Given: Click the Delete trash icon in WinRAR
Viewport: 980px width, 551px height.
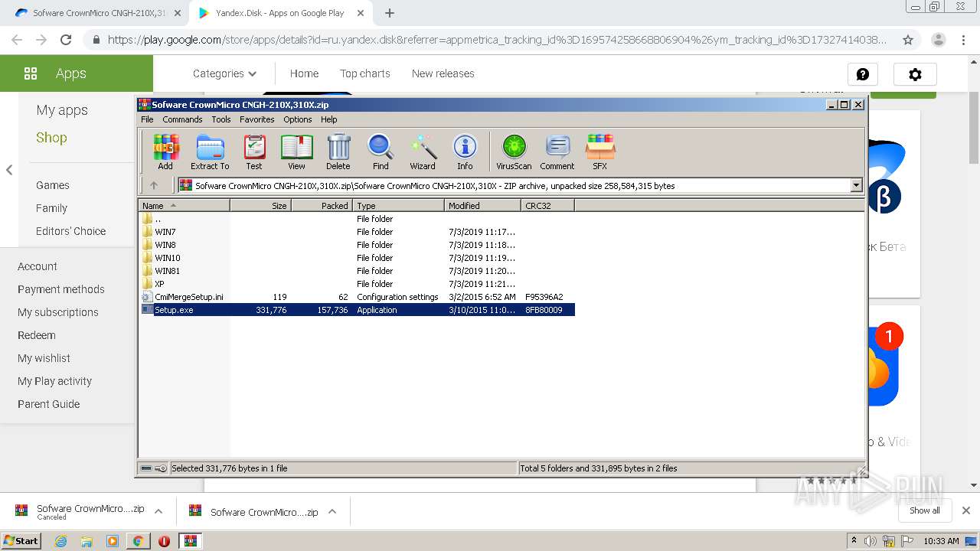Looking at the screenshot, I should (338, 152).
